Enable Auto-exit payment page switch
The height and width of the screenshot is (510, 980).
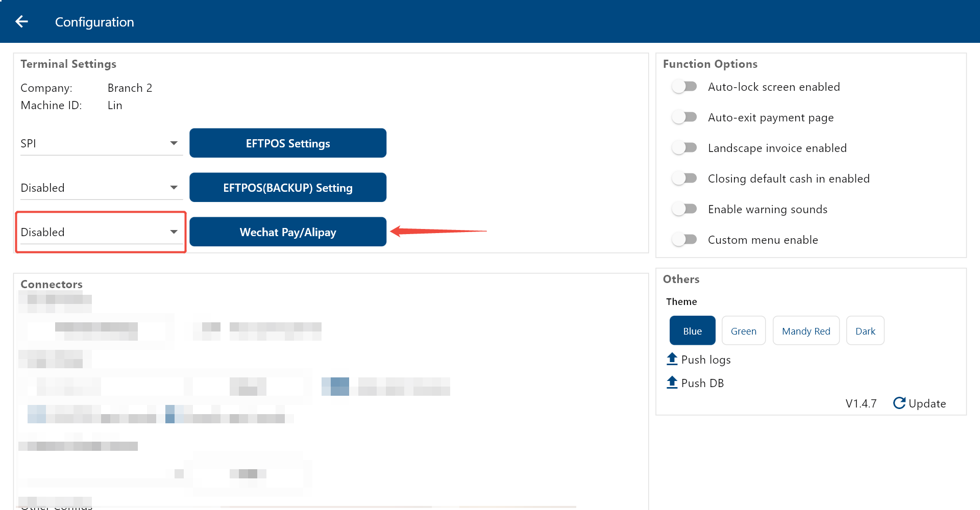(684, 117)
